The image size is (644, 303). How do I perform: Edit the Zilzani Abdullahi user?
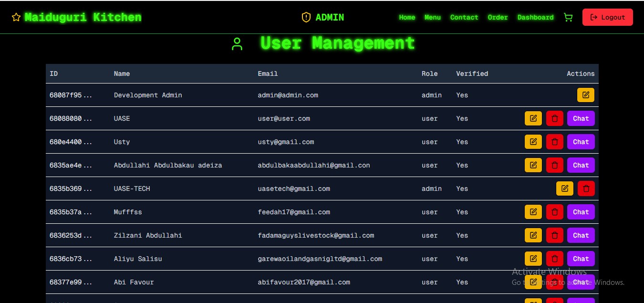[x=533, y=235]
